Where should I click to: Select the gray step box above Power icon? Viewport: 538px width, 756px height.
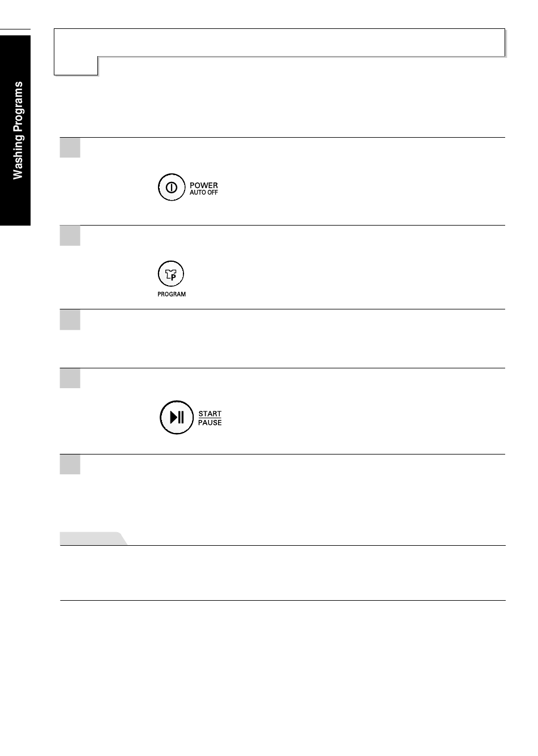coord(70,148)
